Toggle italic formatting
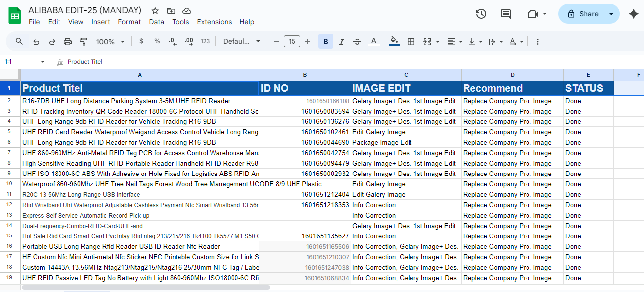 click(341, 42)
